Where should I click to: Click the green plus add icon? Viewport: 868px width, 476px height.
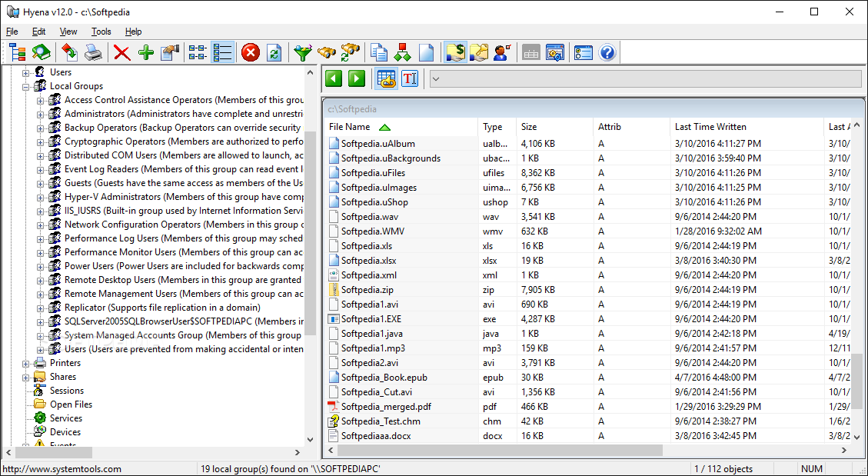tap(146, 52)
